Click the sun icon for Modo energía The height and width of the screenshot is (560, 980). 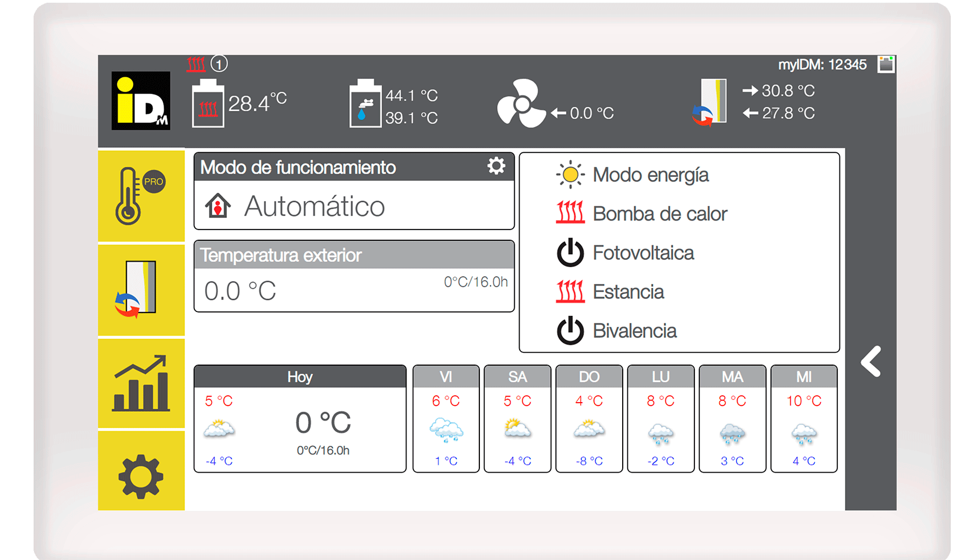tap(570, 175)
